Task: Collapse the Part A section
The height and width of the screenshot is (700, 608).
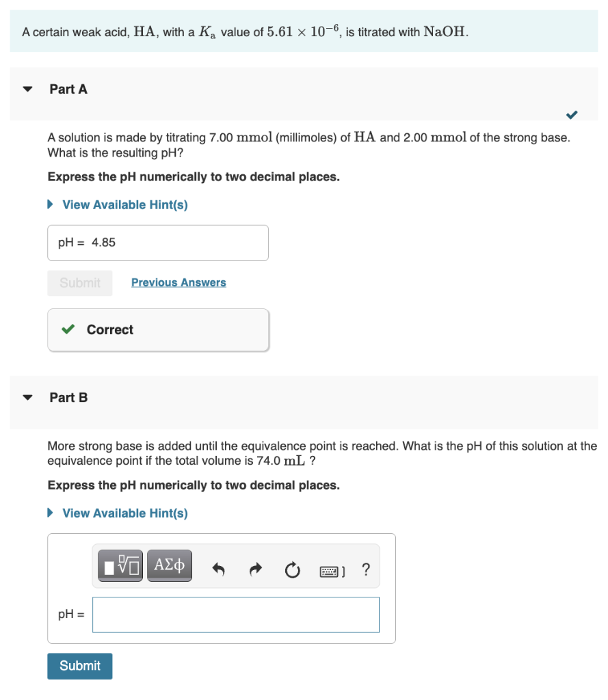Action: pyautogui.click(x=27, y=87)
